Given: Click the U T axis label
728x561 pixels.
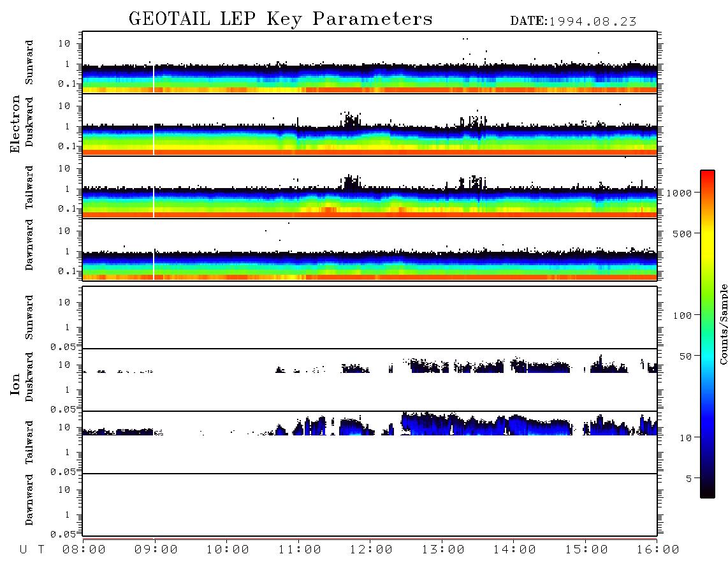Looking at the screenshot, I should (x=32, y=550).
